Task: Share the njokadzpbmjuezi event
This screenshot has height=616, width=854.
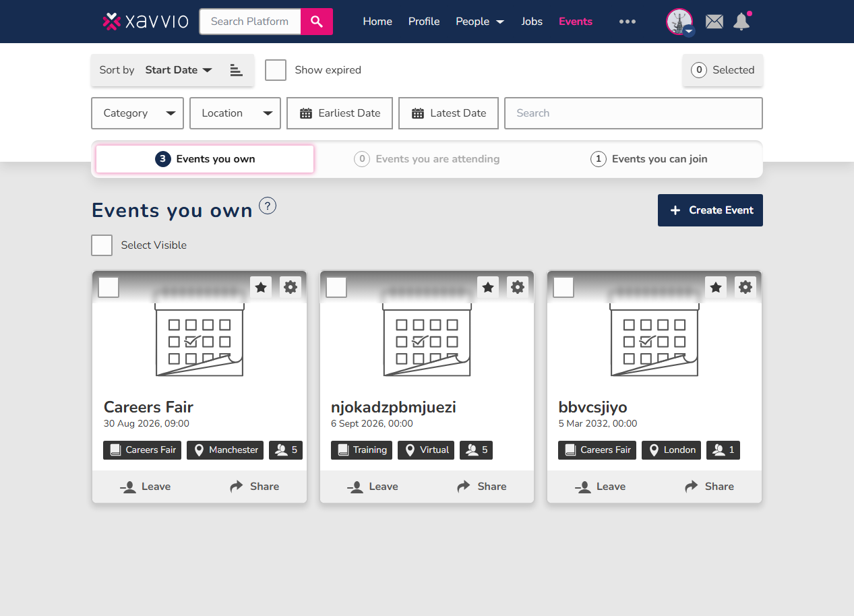Action: pyautogui.click(x=481, y=487)
